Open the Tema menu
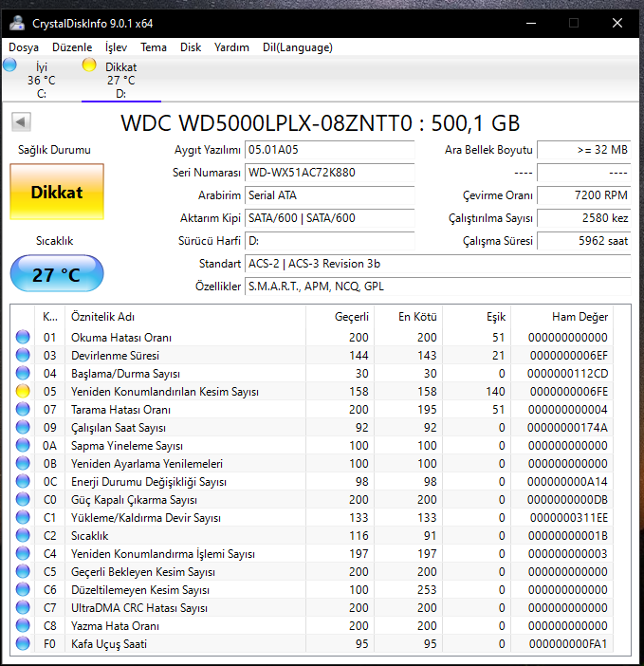This screenshot has height=666, width=644. click(154, 47)
